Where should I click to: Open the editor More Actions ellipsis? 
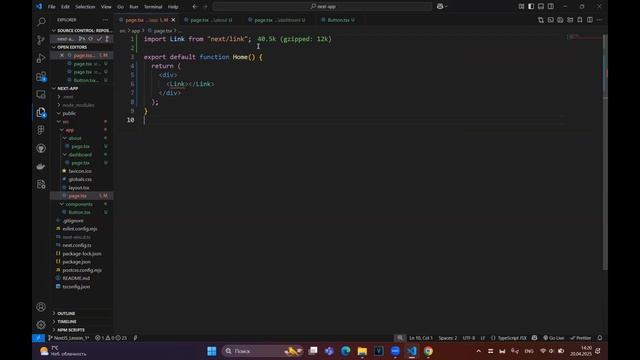pyautogui.click(x=600, y=20)
